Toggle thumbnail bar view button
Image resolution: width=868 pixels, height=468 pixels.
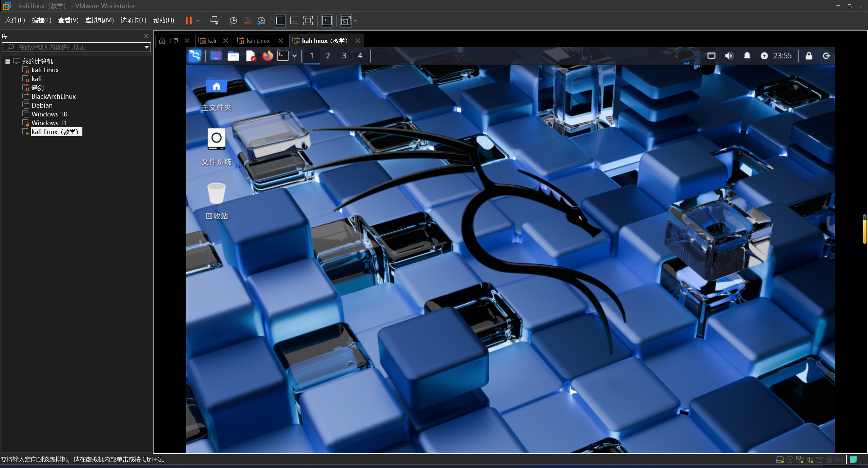294,21
